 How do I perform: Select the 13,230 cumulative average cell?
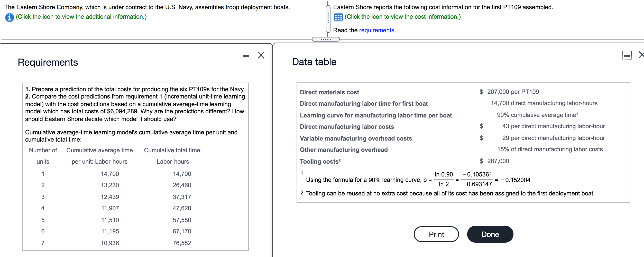click(110, 185)
